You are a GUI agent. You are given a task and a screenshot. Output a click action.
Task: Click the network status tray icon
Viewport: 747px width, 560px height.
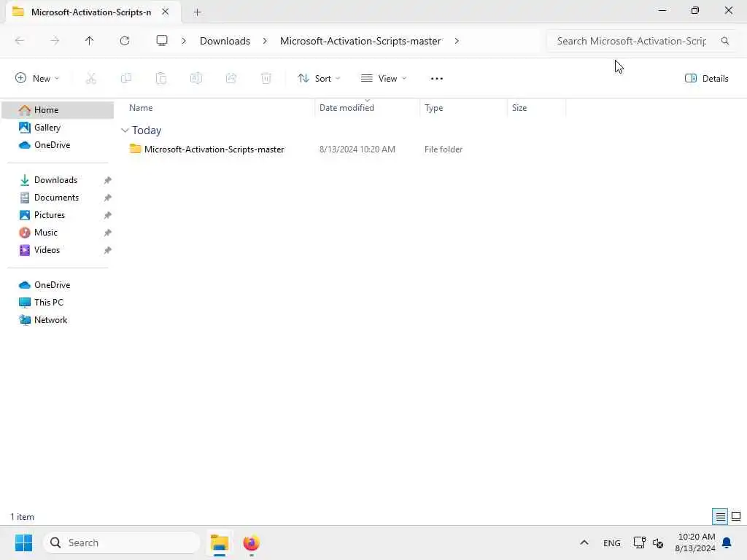click(639, 542)
